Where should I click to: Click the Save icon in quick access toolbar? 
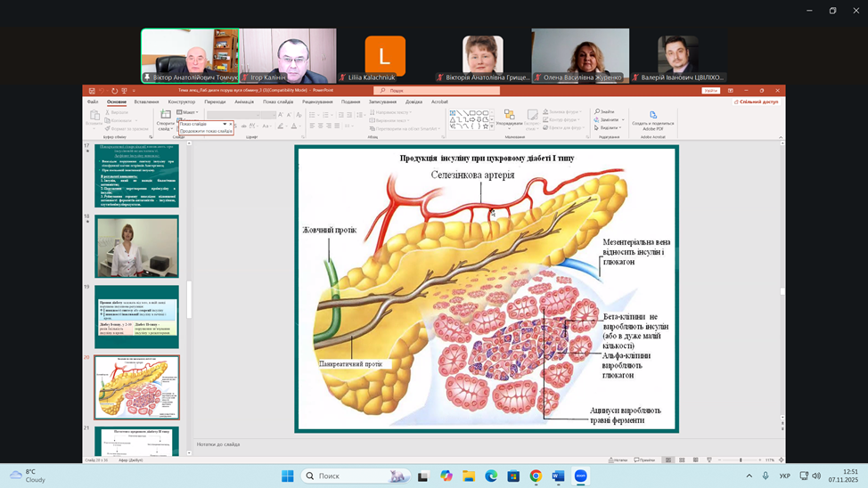point(90,91)
